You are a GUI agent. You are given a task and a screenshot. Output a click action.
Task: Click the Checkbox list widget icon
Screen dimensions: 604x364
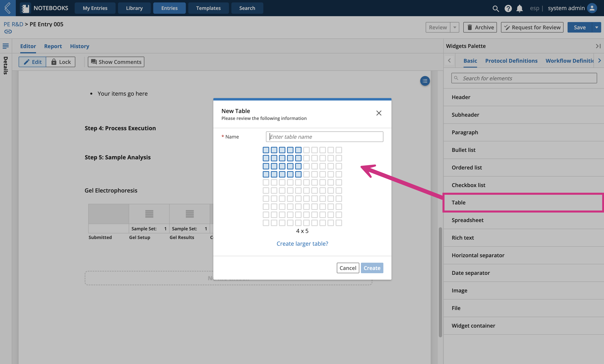click(x=468, y=185)
